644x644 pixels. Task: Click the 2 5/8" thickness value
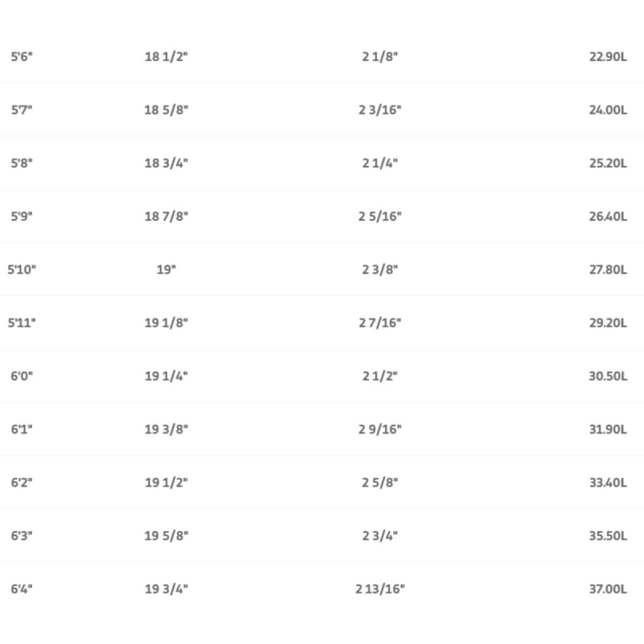(x=380, y=481)
